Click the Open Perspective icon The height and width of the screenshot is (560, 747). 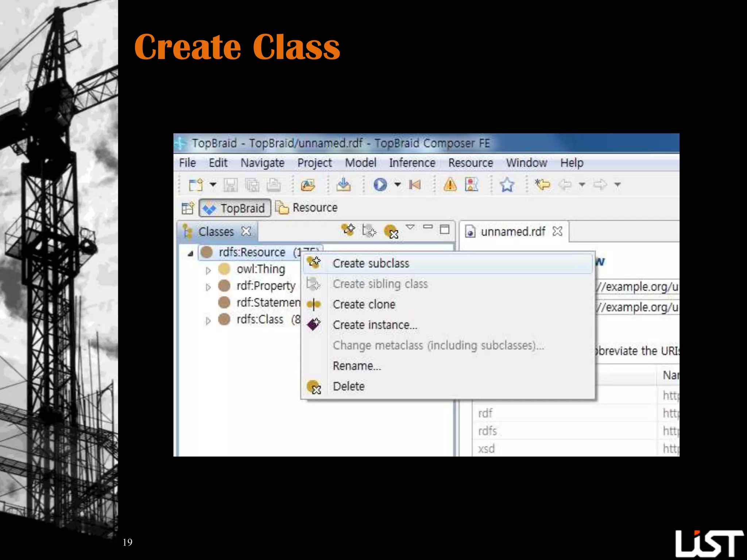click(x=188, y=208)
